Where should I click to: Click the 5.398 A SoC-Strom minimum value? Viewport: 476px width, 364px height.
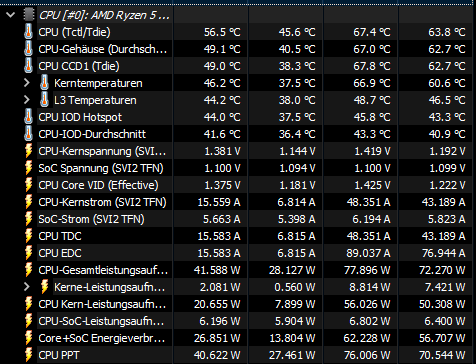click(296, 219)
